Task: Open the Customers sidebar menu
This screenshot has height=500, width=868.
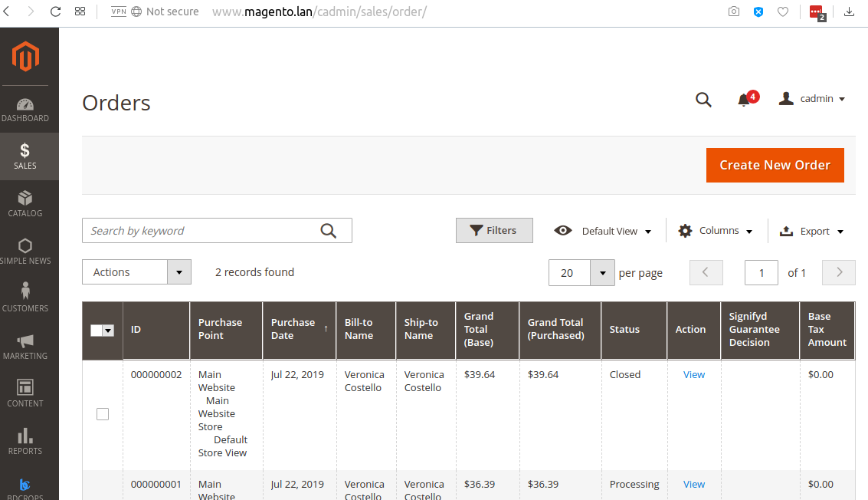Action: pos(25,298)
